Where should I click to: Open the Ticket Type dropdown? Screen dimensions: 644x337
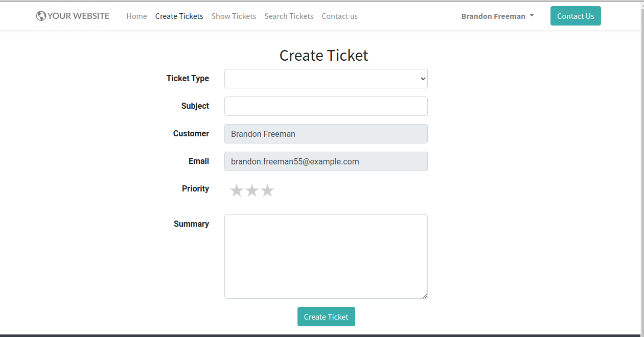pyautogui.click(x=326, y=79)
